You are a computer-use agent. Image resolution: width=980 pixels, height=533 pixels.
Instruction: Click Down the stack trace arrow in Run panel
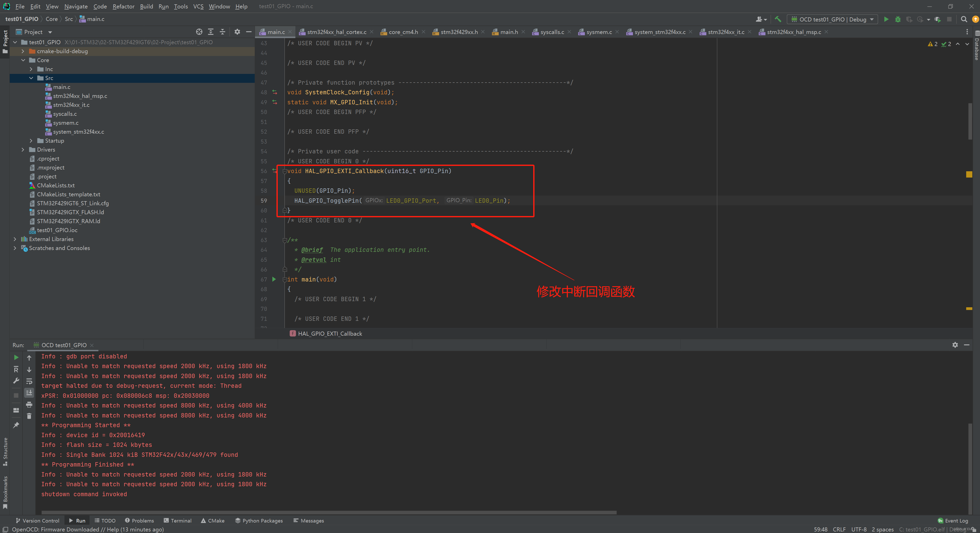tap(29, 369)
